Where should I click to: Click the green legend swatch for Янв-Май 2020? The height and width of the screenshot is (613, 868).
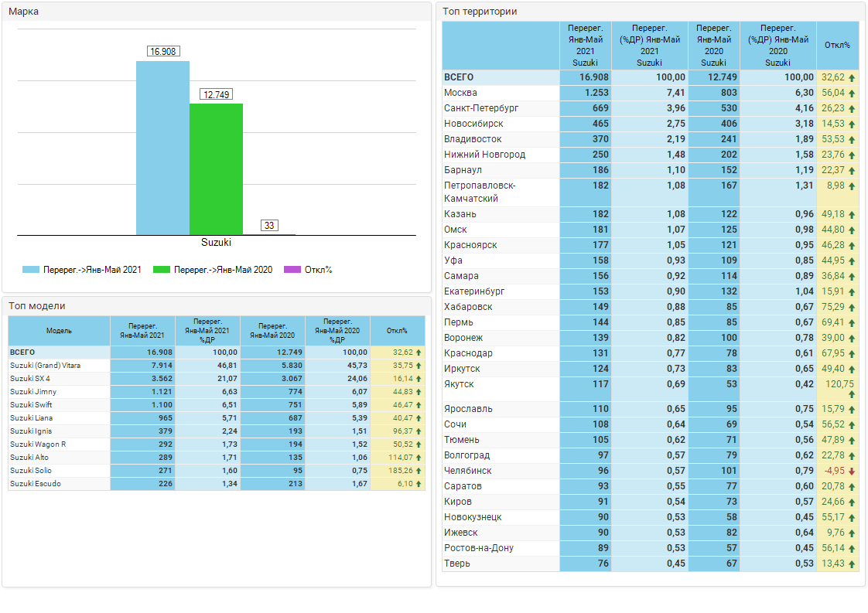coord(161,270)
